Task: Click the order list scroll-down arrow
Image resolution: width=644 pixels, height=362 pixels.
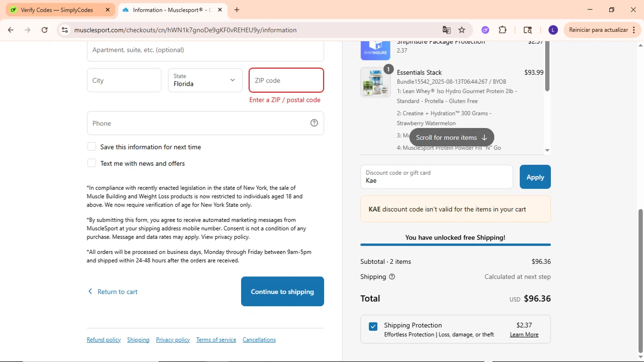Action: coord(547,150)
